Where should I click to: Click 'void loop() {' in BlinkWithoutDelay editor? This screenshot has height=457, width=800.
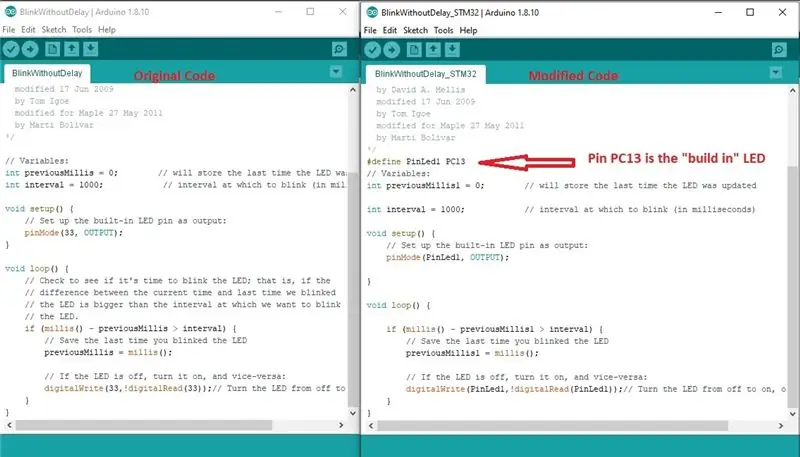[37, 269]
